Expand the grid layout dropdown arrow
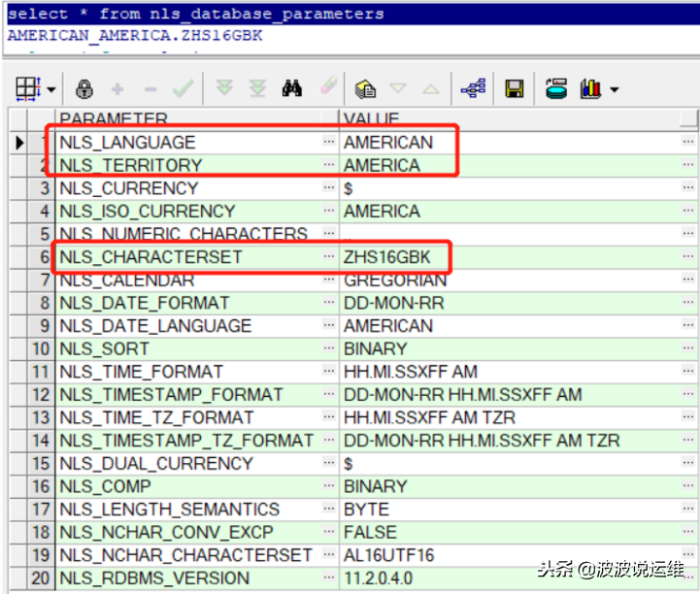700x594 pixels. (x=51, y=89)
